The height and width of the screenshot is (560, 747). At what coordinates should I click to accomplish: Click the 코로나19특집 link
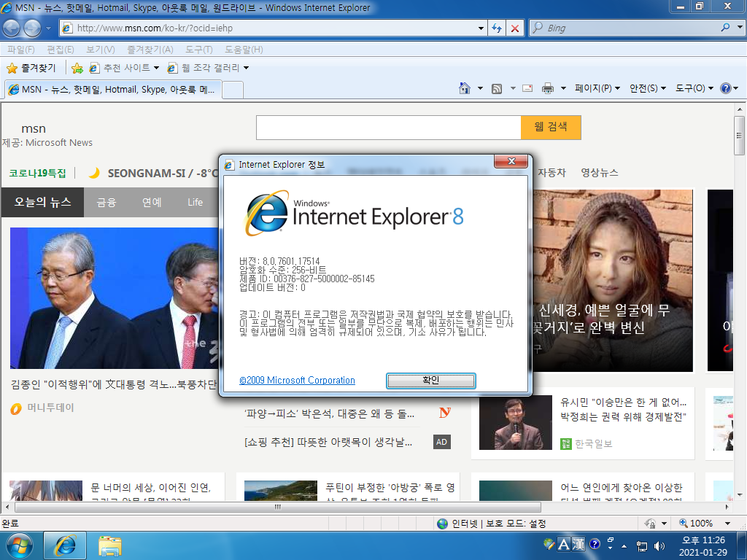point(38,173)
